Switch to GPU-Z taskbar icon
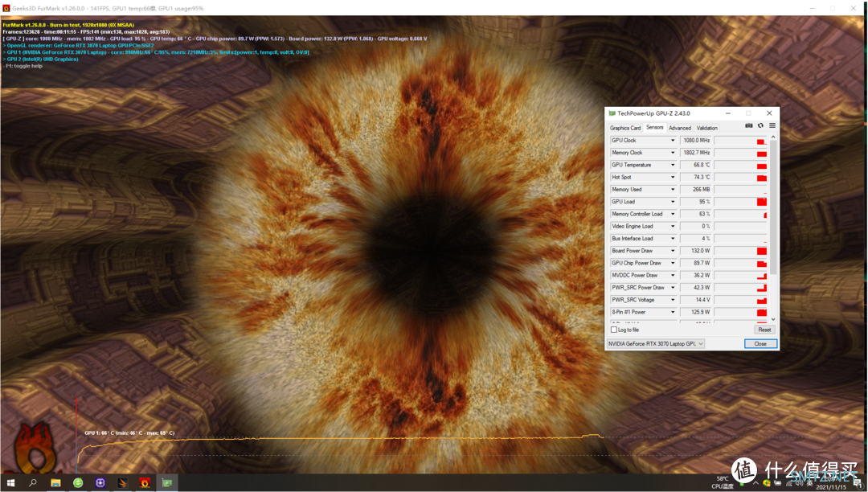 click(x=166, y=482)
